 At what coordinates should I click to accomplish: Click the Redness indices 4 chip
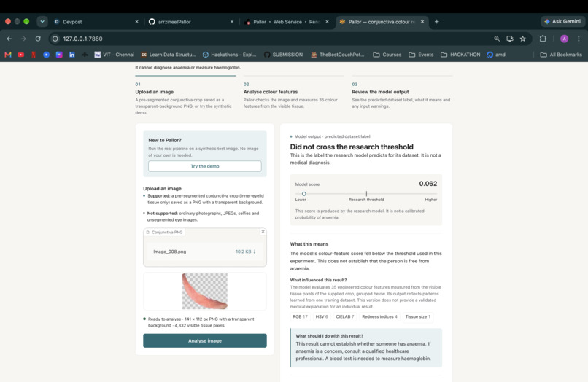[379, 317]
